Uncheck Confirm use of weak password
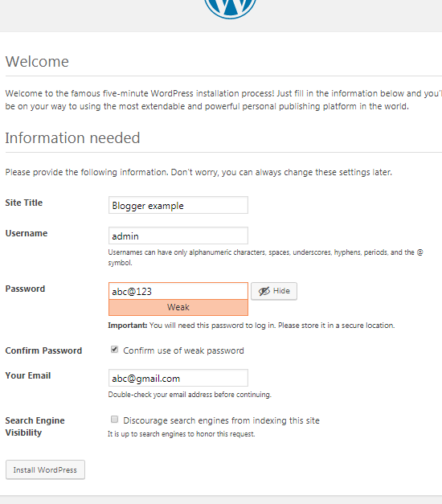 [114, 350]
